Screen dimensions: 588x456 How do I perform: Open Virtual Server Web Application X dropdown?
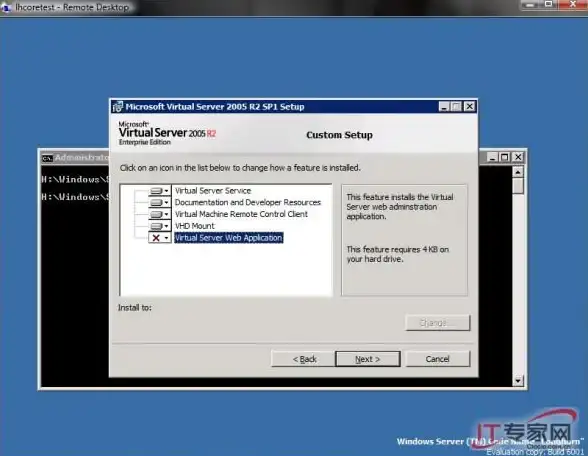[160, 238]
